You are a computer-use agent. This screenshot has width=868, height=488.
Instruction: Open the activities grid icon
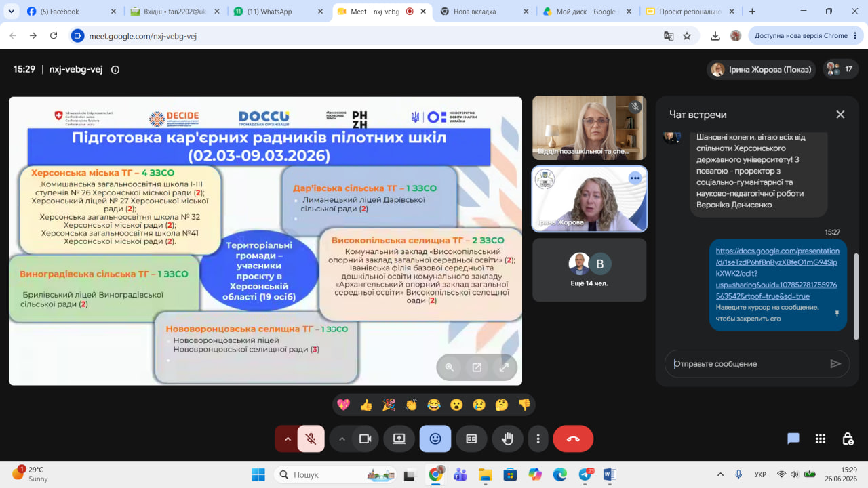(821, 439)
